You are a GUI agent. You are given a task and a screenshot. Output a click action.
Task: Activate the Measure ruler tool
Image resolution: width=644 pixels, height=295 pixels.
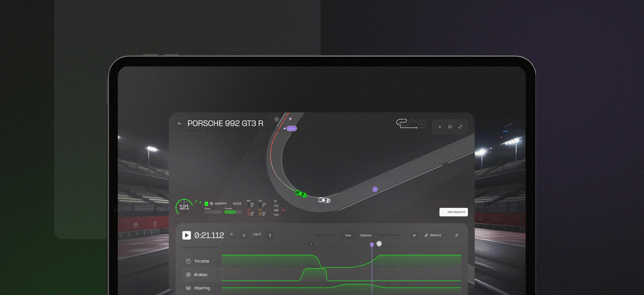click(433, 235)
